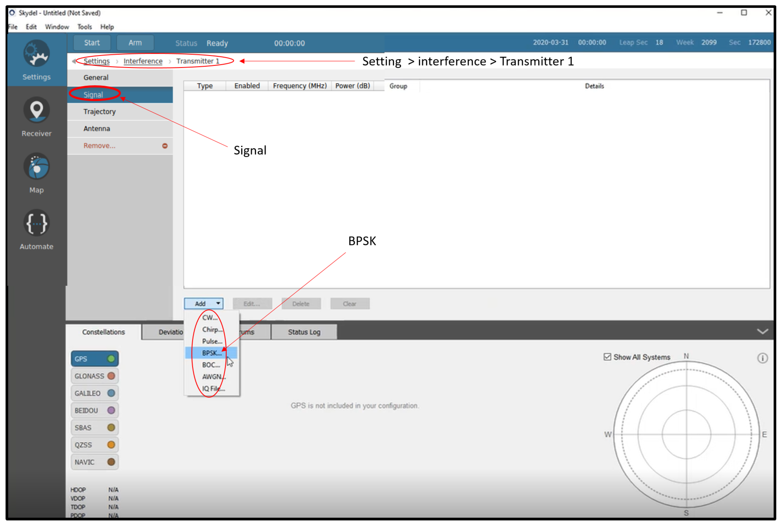784x532 pixels.
Task: Expand the Add signal dropdown arrow
Action: pyautogui.click(x=218, y=304)
